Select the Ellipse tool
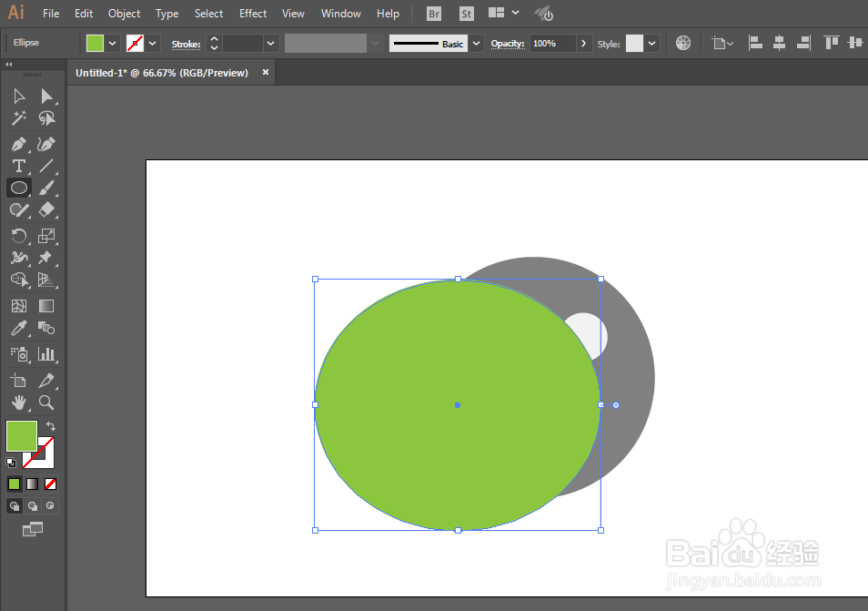Image resolution: width=868 pixels, height=611 pixels. click(19, 188)
